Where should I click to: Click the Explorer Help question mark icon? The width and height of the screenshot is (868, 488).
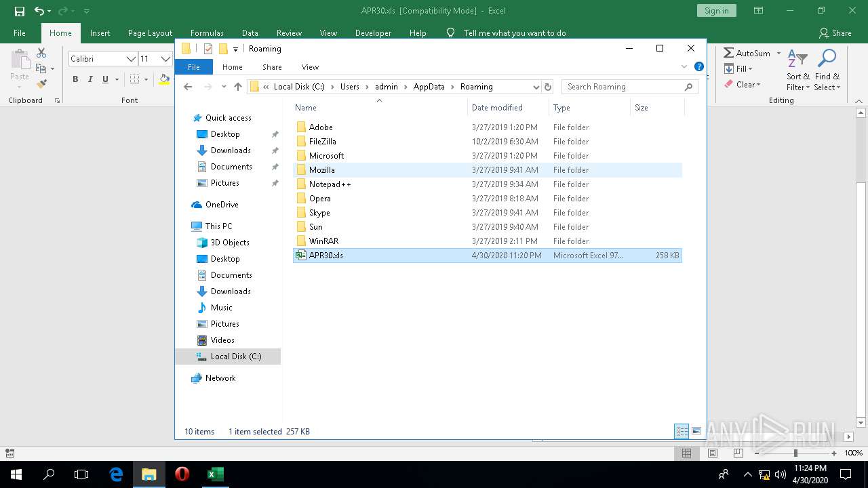698,66
